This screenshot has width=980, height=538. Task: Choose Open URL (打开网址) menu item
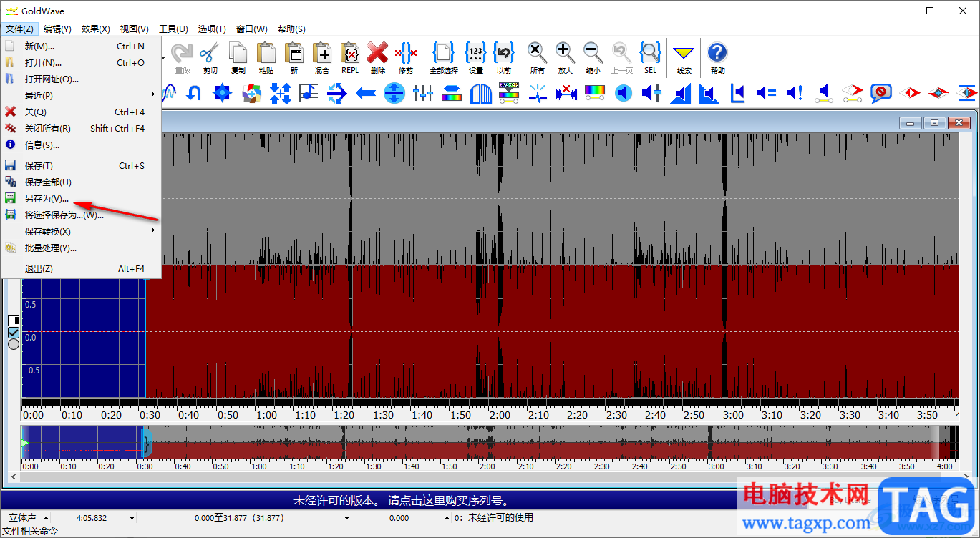click(x=82, y=79)
